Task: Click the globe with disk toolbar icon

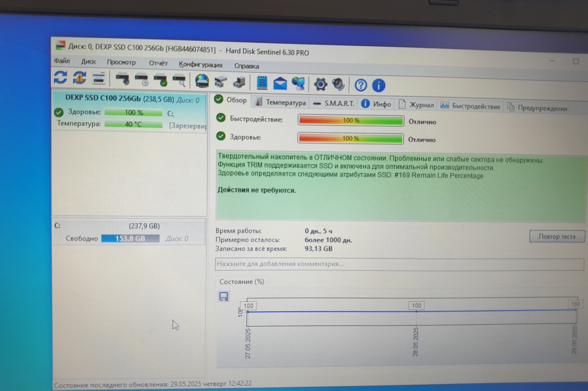Action: click(x=202, y=81)
